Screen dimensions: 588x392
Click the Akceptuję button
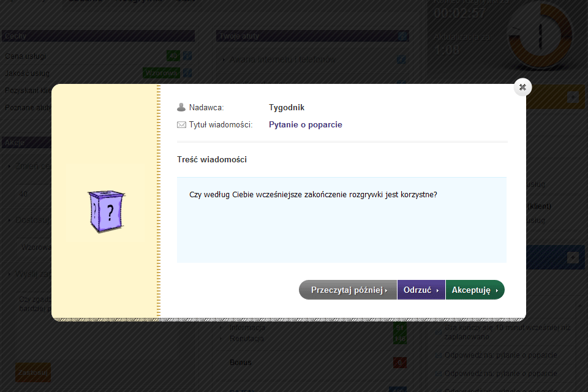(475, 290)
